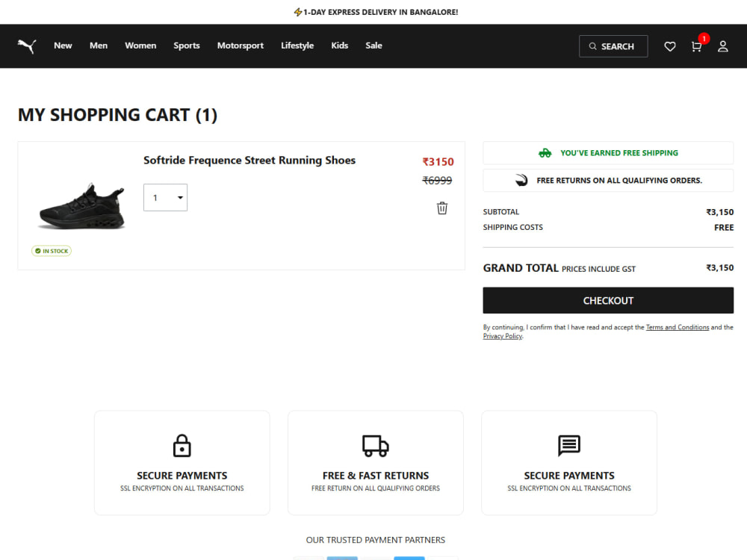Click the delivery truck returns icon
The width and height of the screenshot is (747, 560).
click(x=376, y=446)
